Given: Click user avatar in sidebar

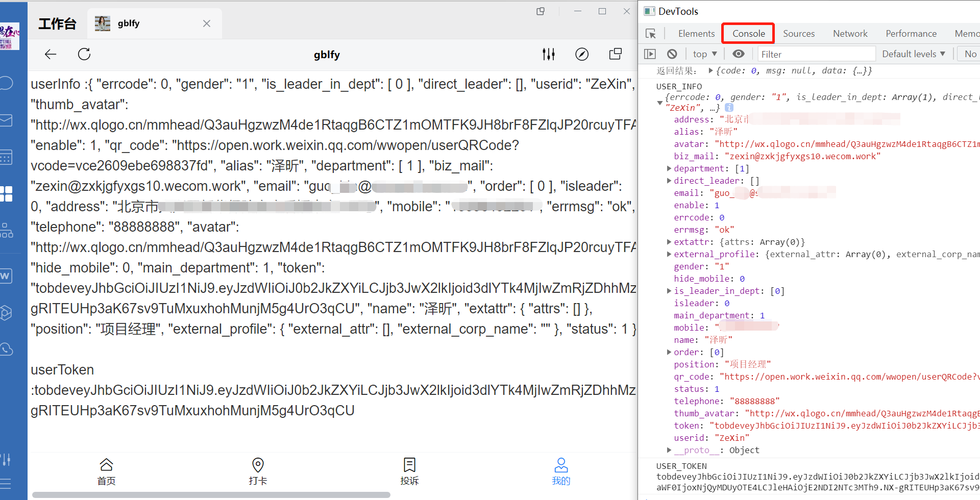Looking at the screenshot, I should (x=10, y=36).
